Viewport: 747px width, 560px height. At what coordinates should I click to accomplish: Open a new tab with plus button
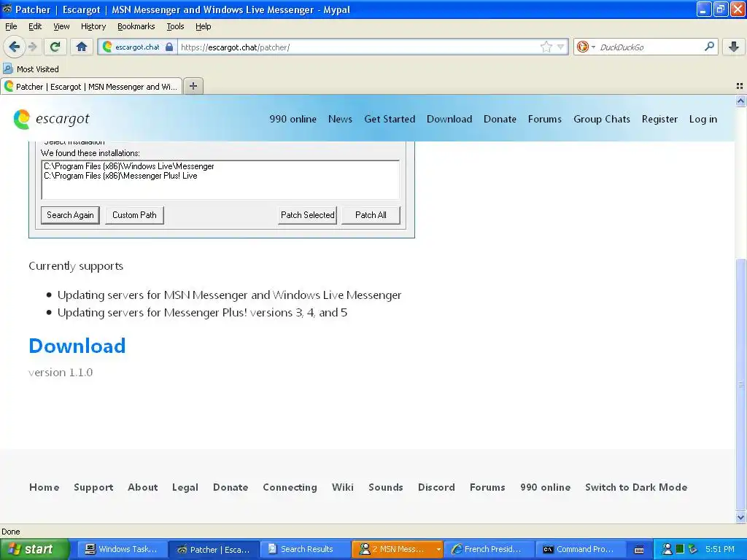click(x=193, y=86)
